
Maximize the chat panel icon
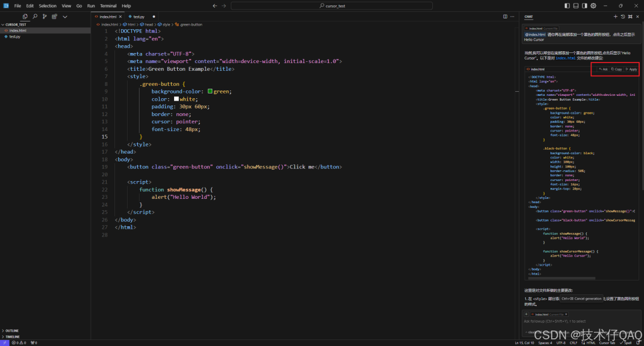630,17
